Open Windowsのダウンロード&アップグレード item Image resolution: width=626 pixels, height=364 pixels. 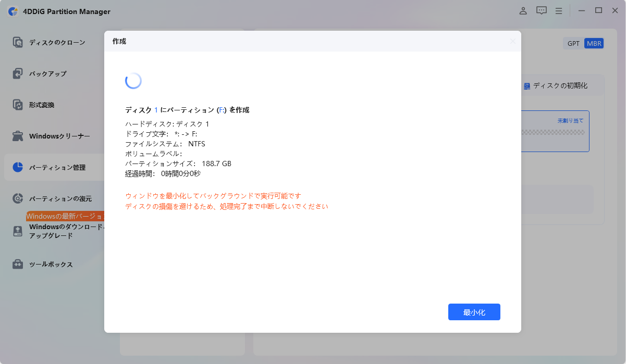point(67,231)
